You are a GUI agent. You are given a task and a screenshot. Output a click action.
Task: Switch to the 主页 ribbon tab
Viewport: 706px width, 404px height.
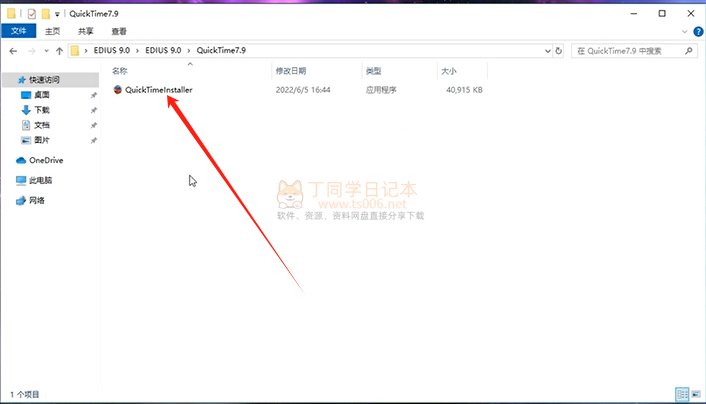(52, 31)
